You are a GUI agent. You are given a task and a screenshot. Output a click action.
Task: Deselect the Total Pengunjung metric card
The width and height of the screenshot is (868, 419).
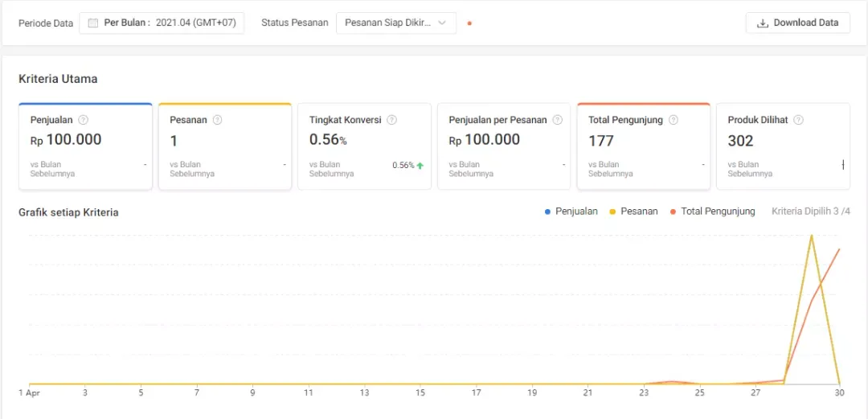tap(643, 147)
